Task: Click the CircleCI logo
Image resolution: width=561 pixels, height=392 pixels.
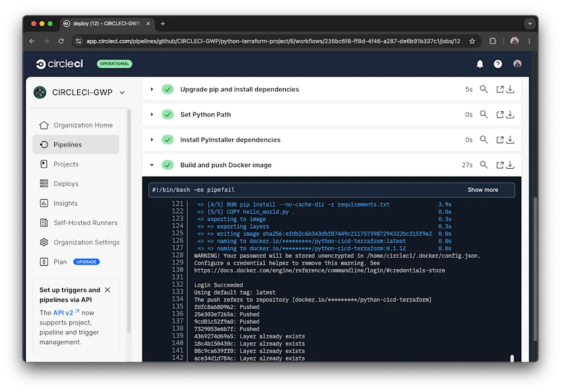Action: click(59, 64)
